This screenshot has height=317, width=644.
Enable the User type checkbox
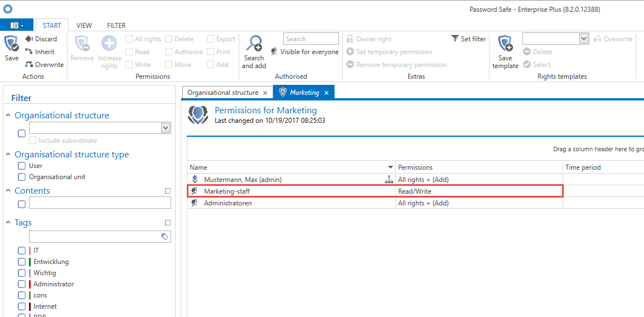point(22,166)
